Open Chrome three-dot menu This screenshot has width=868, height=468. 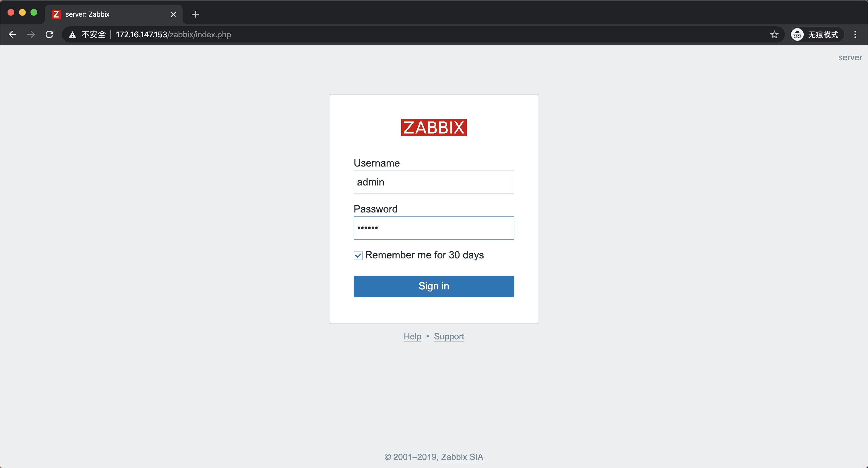855,34
